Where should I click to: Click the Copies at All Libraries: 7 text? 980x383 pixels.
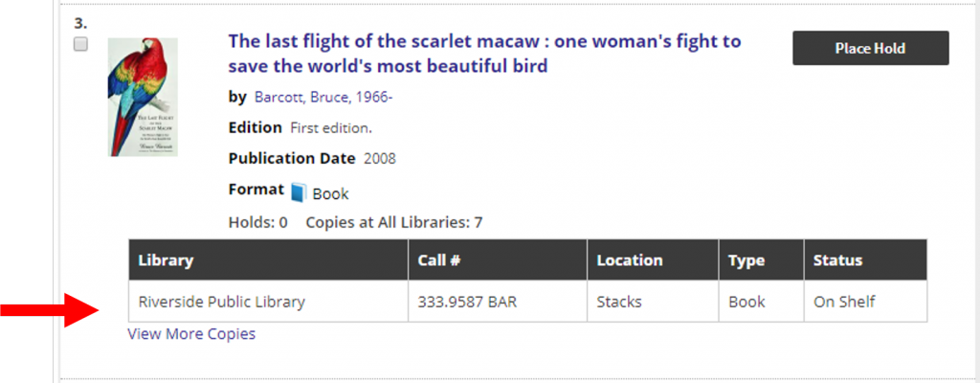(x=393, y=222)
